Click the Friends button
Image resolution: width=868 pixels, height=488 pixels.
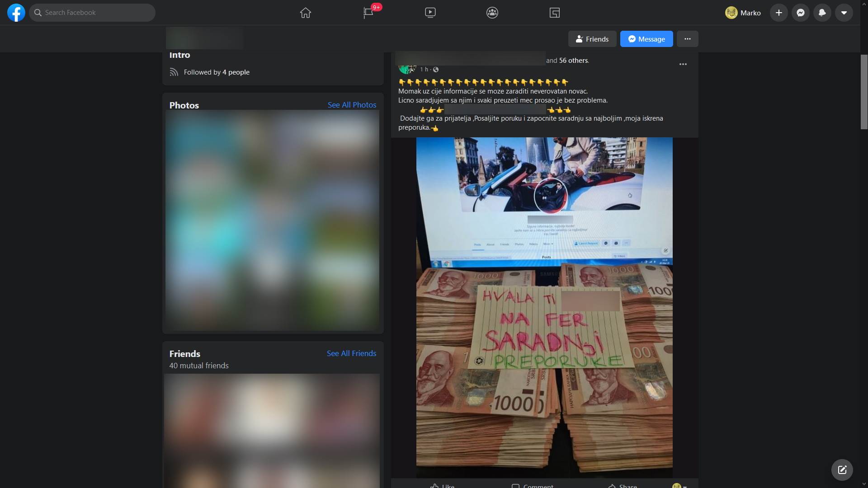(x=592, y=39)
